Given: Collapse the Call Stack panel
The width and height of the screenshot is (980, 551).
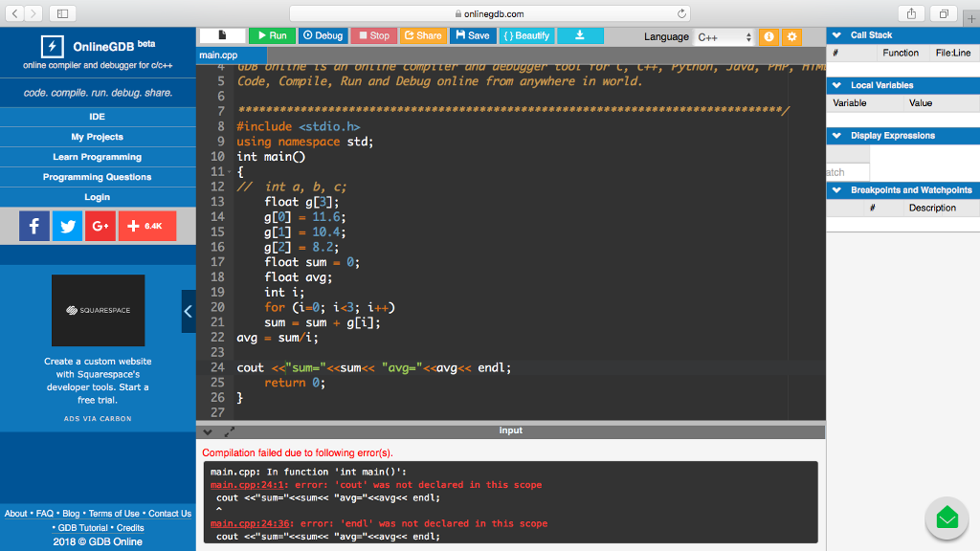Looking at the screenshot, I should pyautogui.click(x=836, y=35).
